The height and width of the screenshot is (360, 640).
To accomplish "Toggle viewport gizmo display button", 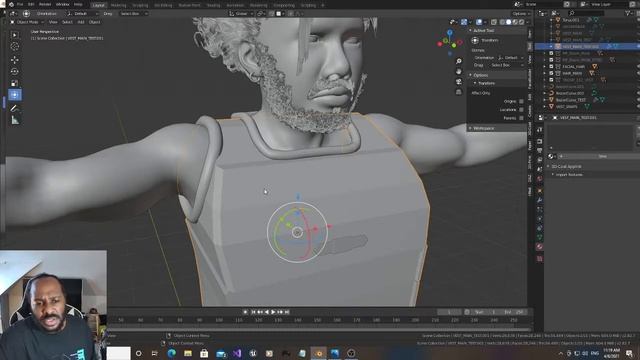I will pos(464,22).
